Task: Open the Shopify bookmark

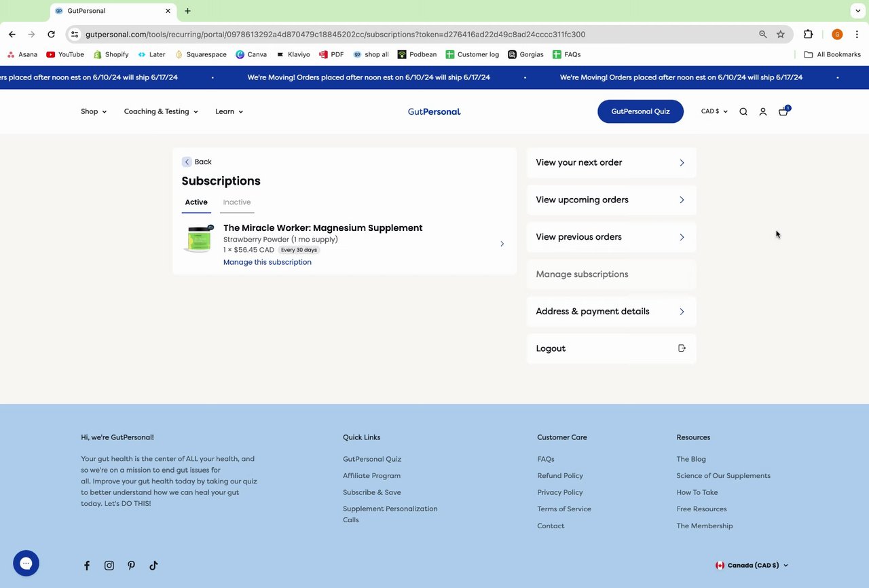Action: coord(111,54)
